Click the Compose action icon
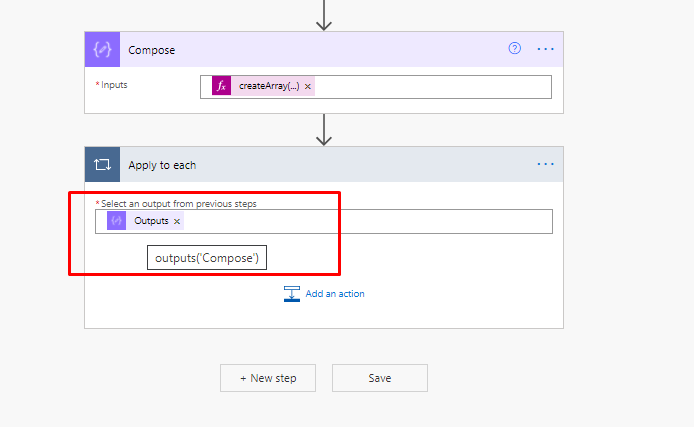 point(102,50)
